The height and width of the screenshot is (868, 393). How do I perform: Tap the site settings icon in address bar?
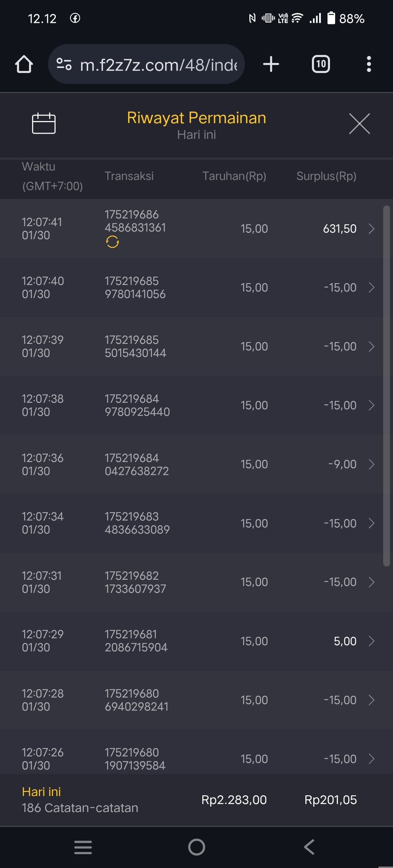click(64, 64)
